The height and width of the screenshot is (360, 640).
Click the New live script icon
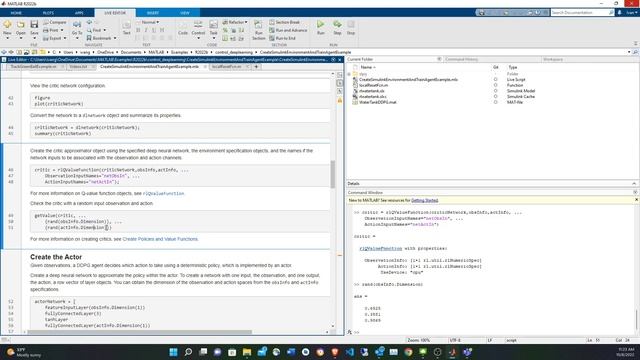click(7, 25)
